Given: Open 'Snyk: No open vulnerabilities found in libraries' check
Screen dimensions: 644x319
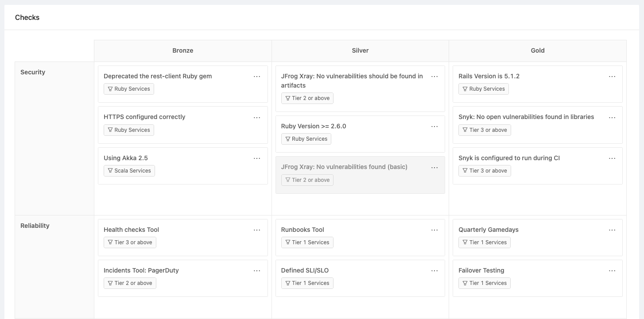Looking at the screenshot, I should [x=526, y=117].
